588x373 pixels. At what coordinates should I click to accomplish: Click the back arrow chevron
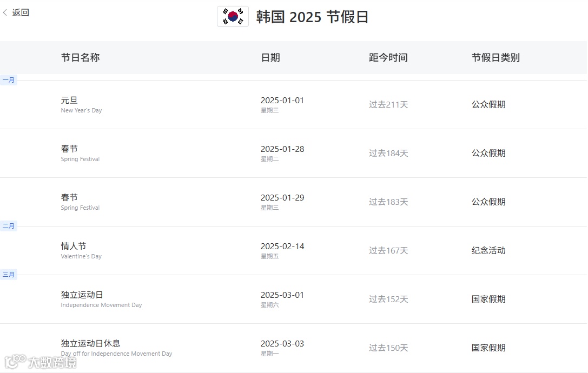click(x=5, y=12)
